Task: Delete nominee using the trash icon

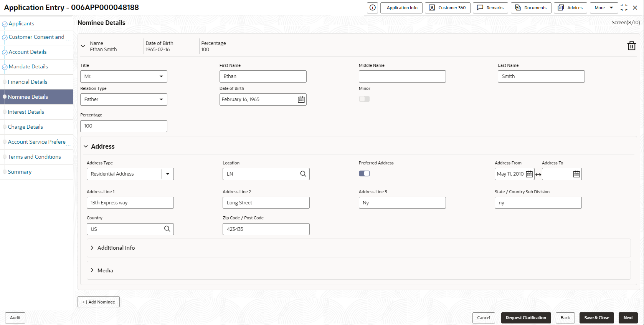Action: point(631,46)
